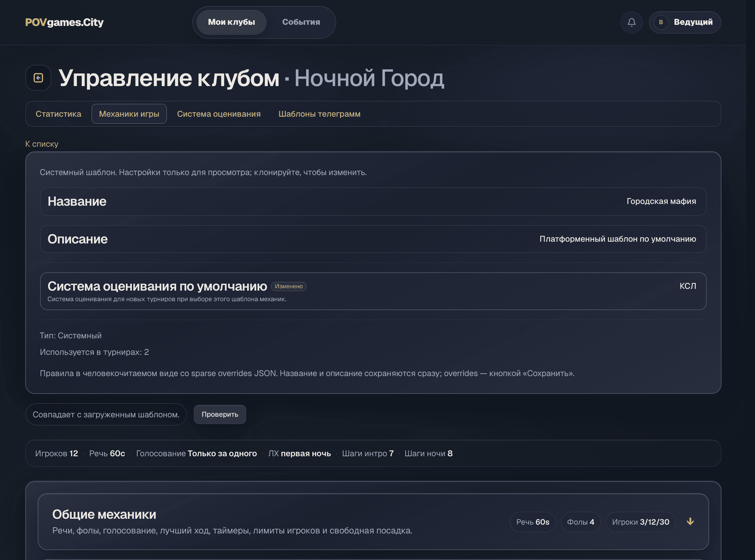Click the Речь 60s chip
Image resolution: width=755 pixels, height=560 pixels.
533,522
